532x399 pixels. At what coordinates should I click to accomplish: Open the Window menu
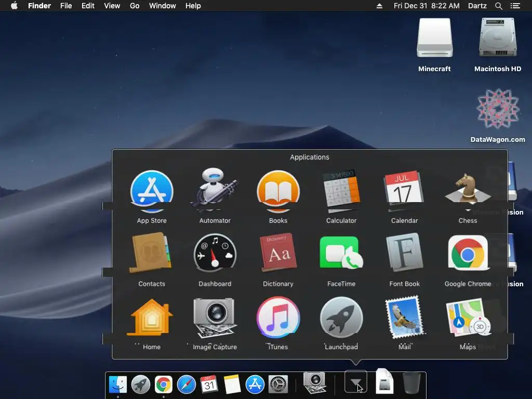(x=163, y=6)
